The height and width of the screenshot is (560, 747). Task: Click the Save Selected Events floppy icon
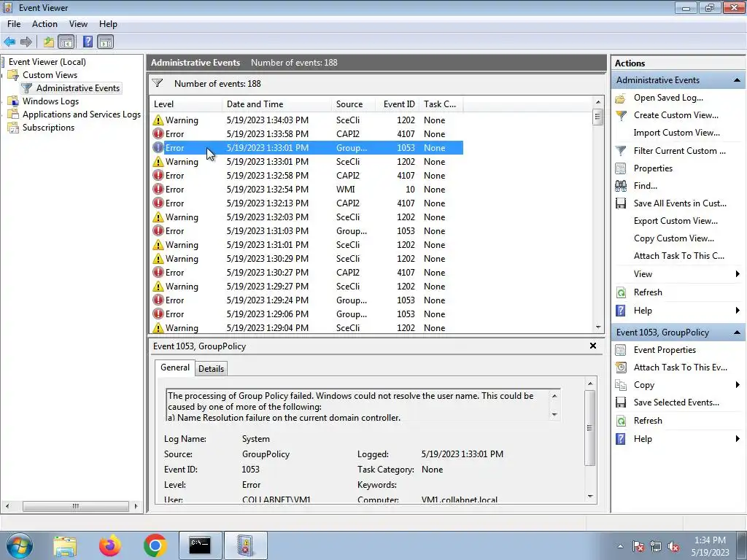[621, 402]
